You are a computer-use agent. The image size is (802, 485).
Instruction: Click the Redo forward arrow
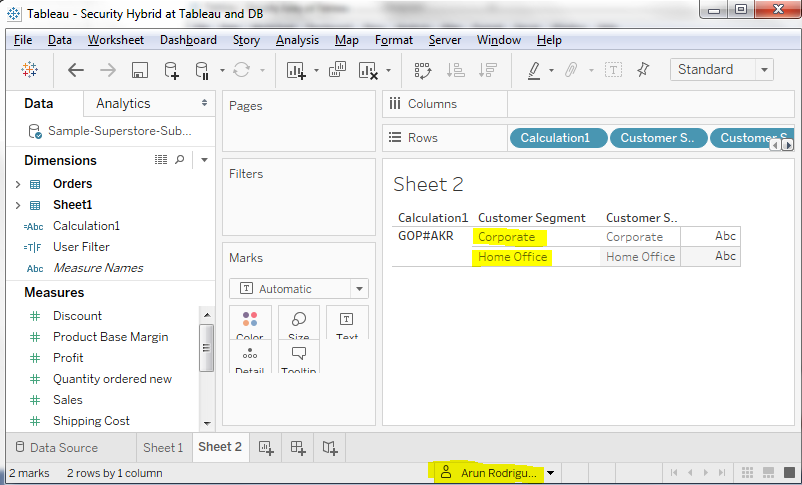click(x=108, y=70)
